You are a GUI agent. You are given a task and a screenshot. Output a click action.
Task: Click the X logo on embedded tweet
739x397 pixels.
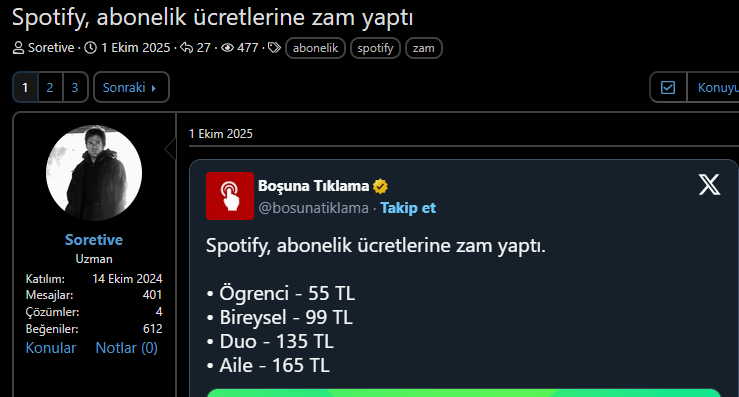point(709,184)
